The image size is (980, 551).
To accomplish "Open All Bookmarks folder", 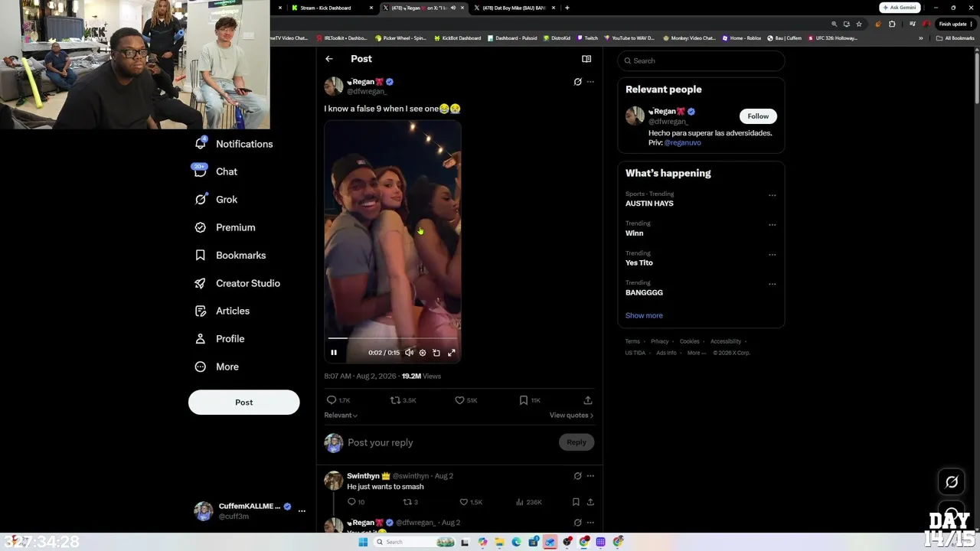I will tap(955, 38).
